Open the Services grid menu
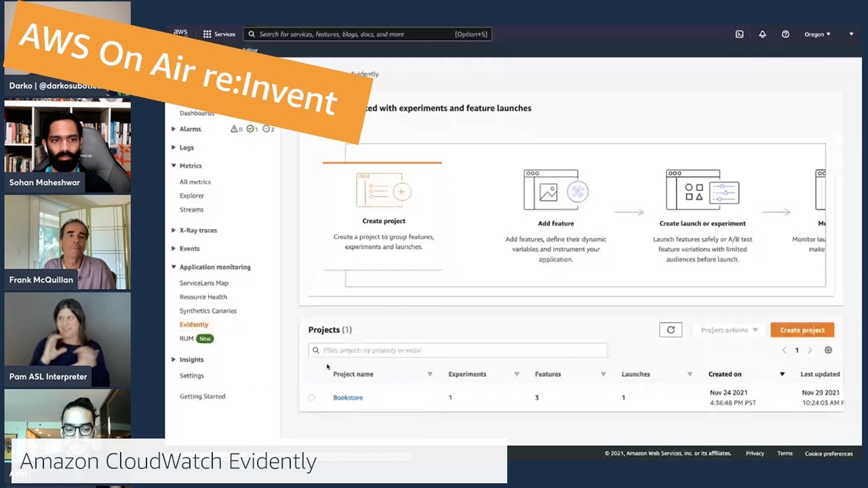Screen dimensions: 868x488 coord(219,34)
